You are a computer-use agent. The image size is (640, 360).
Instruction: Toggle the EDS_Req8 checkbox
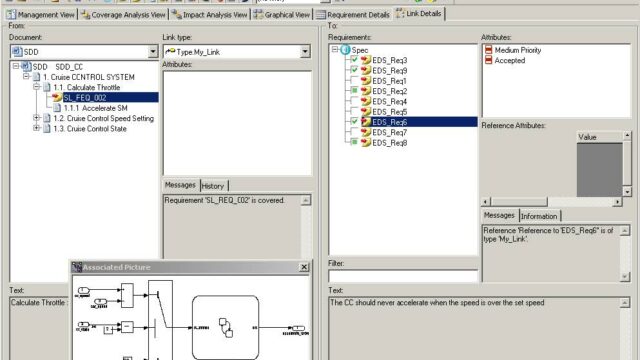pyautogui.click(x=354, y=142)
